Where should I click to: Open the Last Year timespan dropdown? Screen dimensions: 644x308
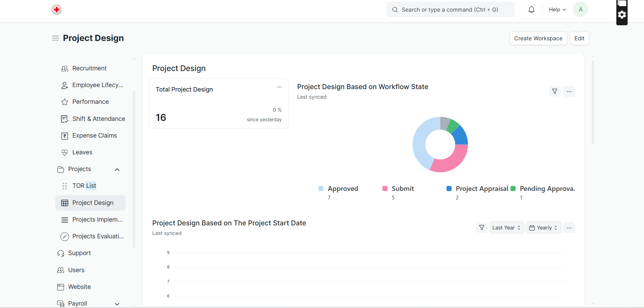point(506,228)
